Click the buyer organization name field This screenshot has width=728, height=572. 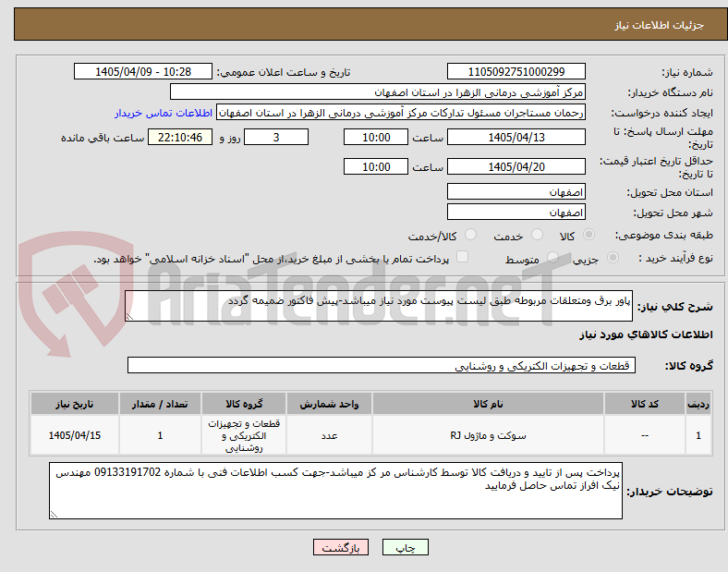[378, 91]
